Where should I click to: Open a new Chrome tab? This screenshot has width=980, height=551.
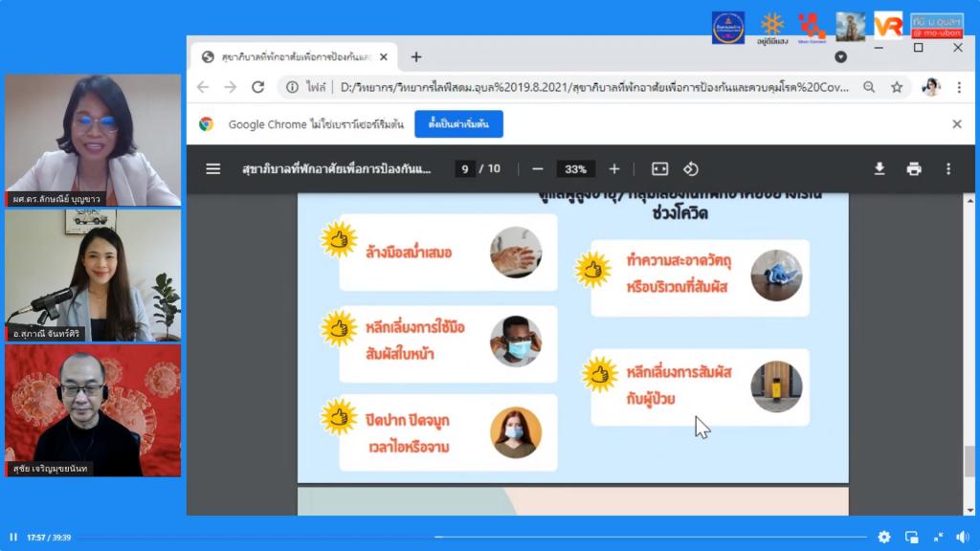[416, 56]
